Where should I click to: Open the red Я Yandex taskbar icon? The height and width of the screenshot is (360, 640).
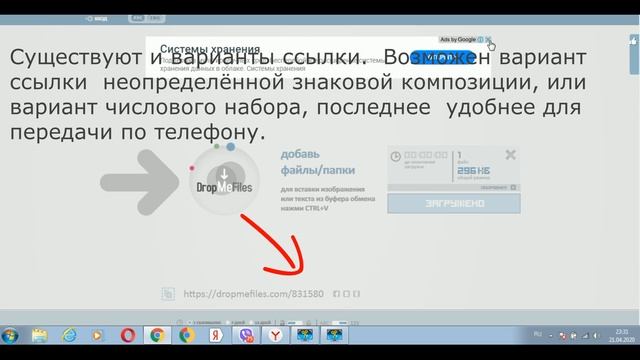click(x=216, y=336)
